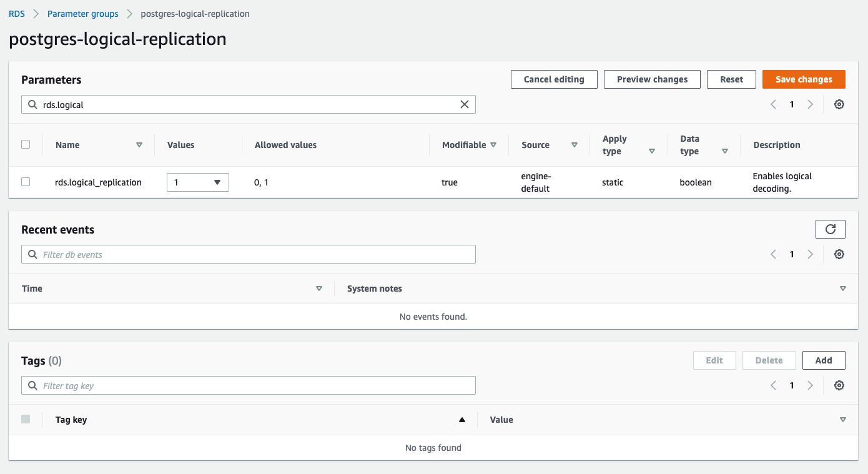Select all parameters header checkbox
The image size is (868, 474).
26,144
